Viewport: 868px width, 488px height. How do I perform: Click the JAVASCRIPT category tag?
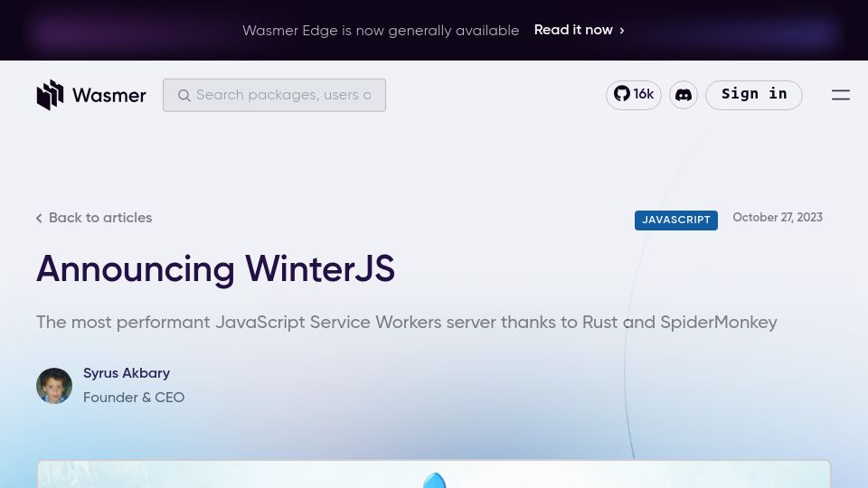tap(676, 221)
